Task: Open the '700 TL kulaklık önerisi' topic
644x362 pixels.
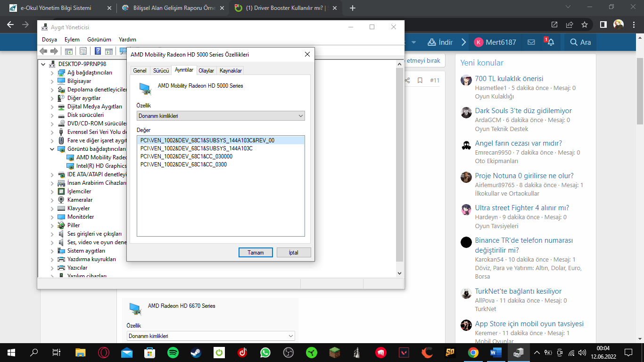Action: click(x=509, y=79)
